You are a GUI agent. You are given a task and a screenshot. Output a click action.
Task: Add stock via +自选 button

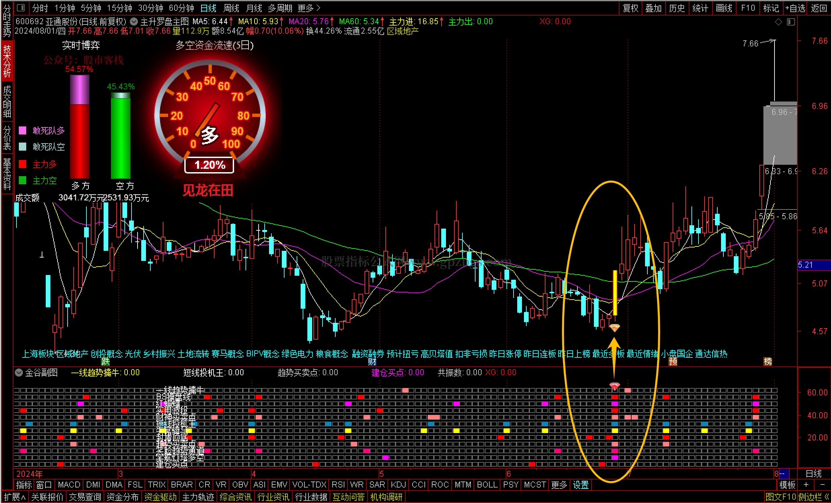pyautogui.click(x=795, y=8)
